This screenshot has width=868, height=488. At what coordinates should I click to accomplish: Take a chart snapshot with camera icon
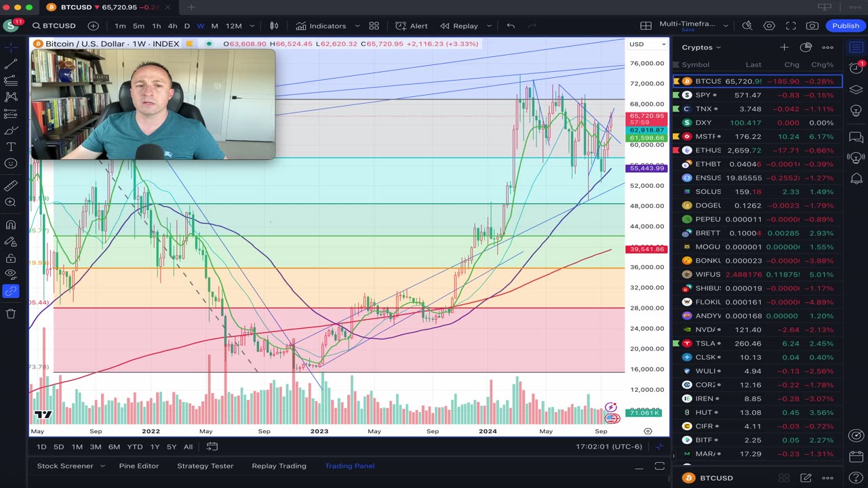click(812, 26)
